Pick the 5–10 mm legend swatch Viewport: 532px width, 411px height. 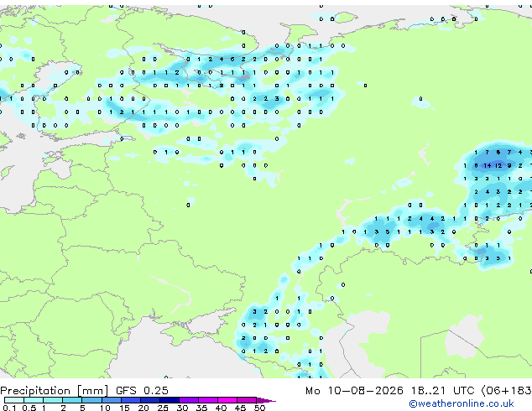tap(91, 400)
